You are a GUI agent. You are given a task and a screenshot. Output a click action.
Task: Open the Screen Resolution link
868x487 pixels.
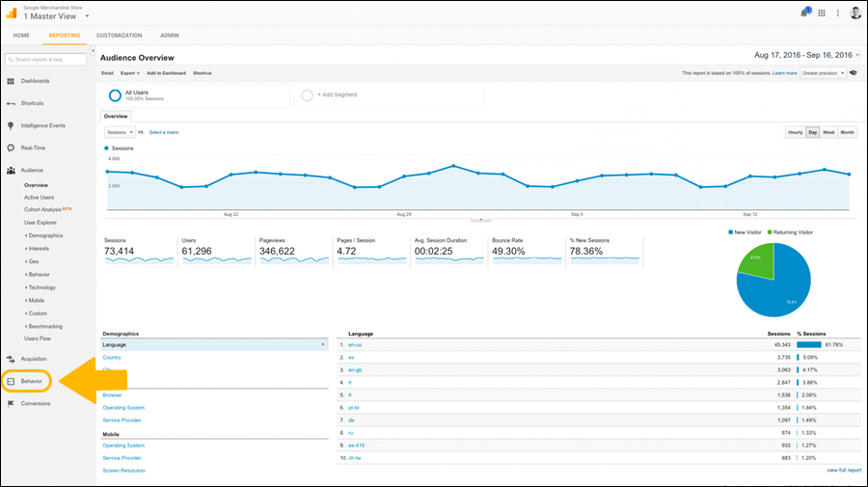click(124, 471)
